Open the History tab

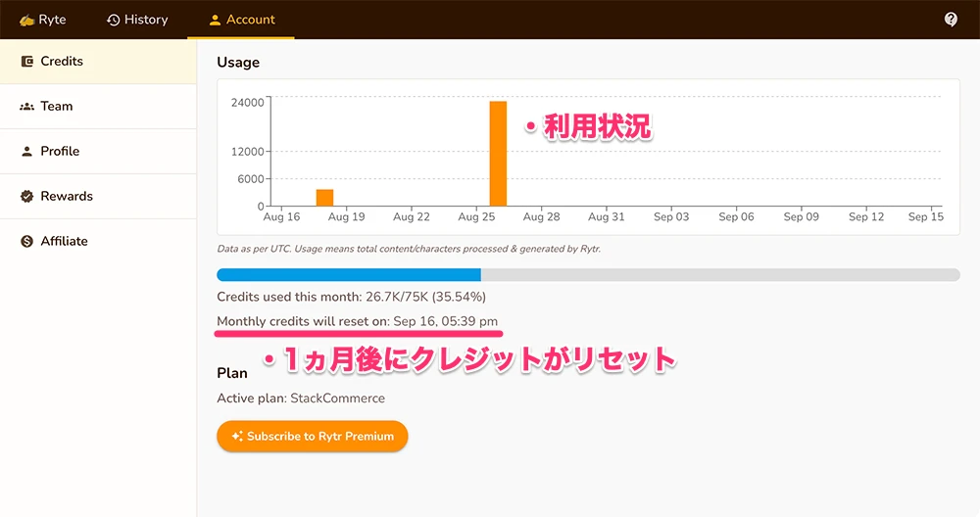point(136,20)
